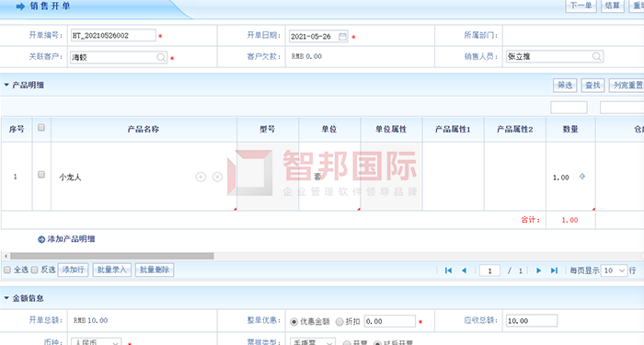Click the 单位 column header
This screenshot has width=644, height=345.
329,130
